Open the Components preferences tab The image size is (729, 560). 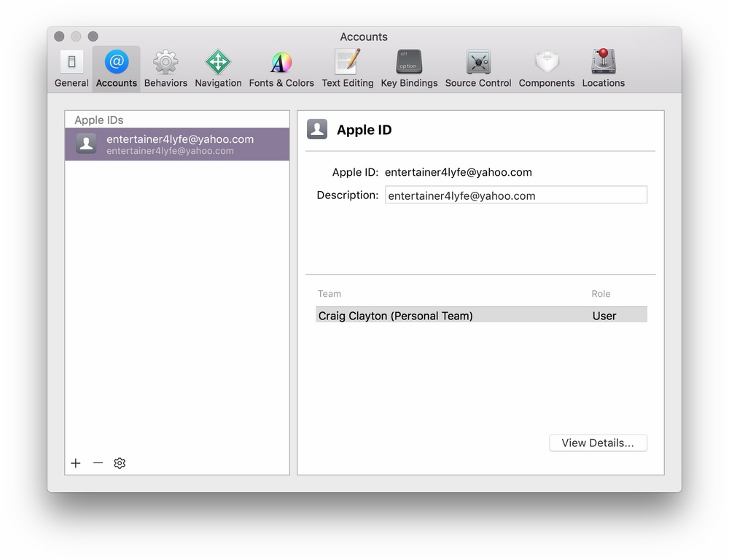click(x=546, y=69)
